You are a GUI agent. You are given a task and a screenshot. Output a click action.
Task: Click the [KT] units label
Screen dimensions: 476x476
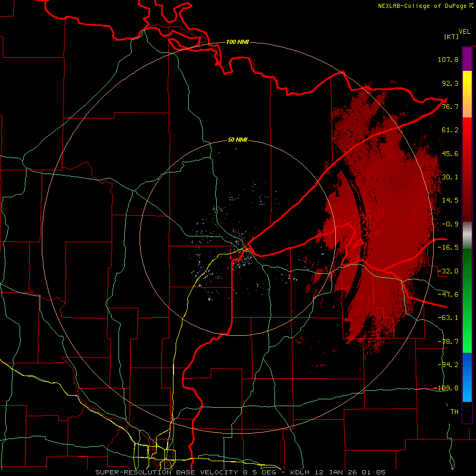point(452,36)
